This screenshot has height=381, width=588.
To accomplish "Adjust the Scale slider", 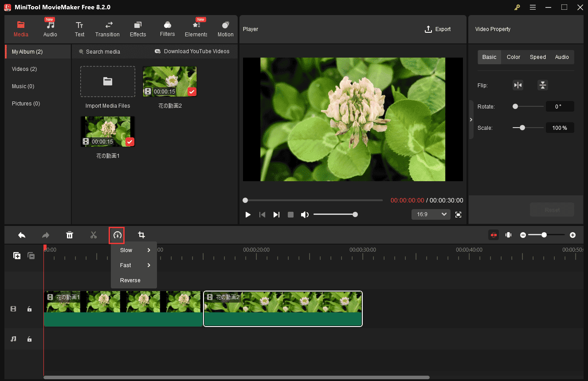I will coord(528,128).
